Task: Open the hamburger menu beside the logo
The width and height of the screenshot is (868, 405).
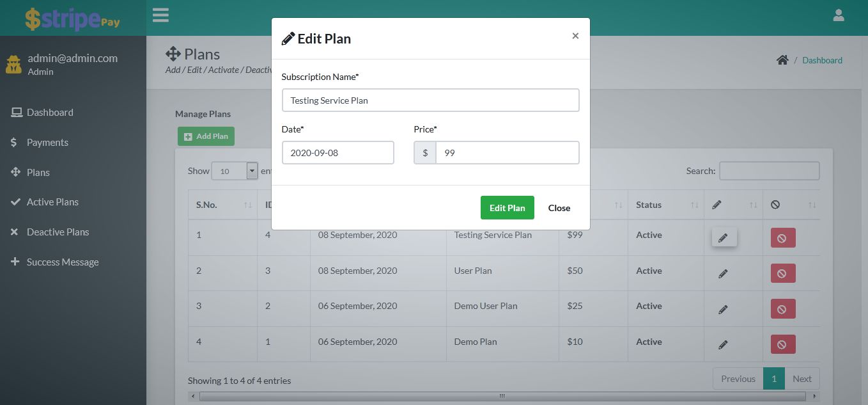Action: tap(160, 15)
